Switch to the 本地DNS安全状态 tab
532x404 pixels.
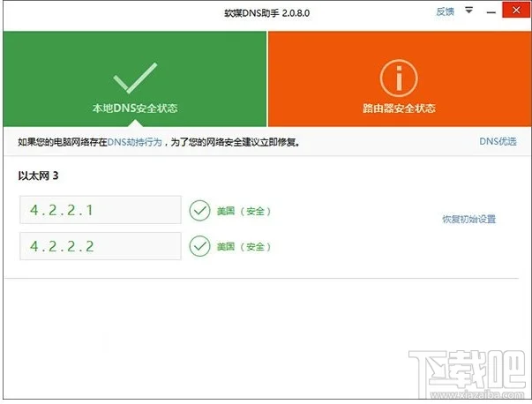[135, 79]
